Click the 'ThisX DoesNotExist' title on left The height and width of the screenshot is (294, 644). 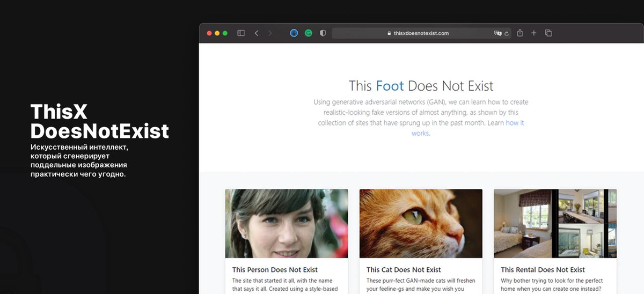click(x=100, y=121)
